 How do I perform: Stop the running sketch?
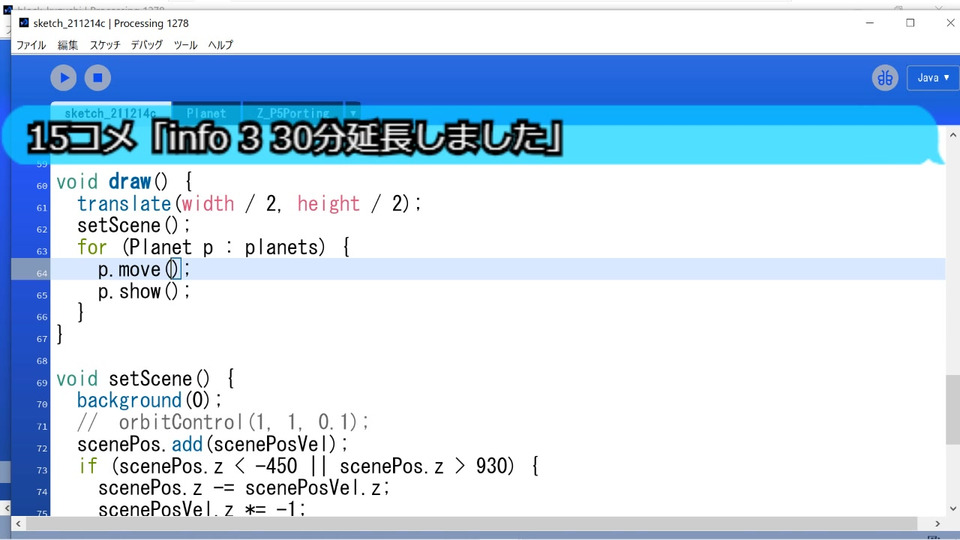click(97, 78)
